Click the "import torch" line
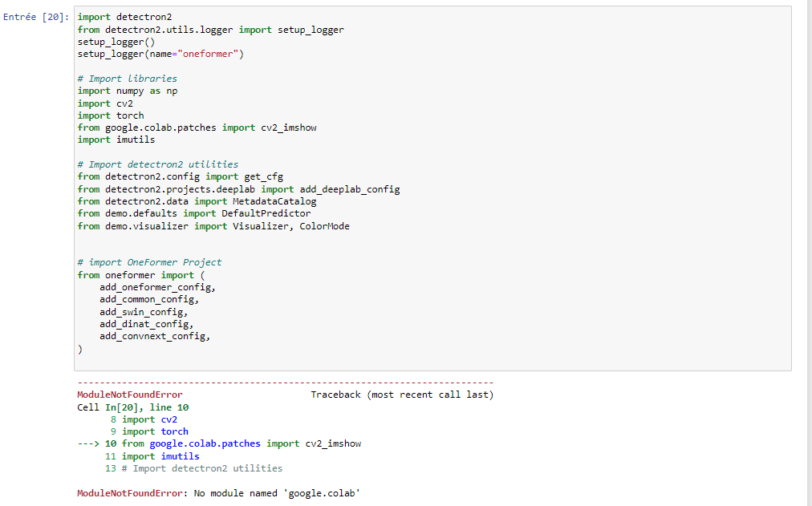Viewport: 812px width, 506px height. [110, 115]
